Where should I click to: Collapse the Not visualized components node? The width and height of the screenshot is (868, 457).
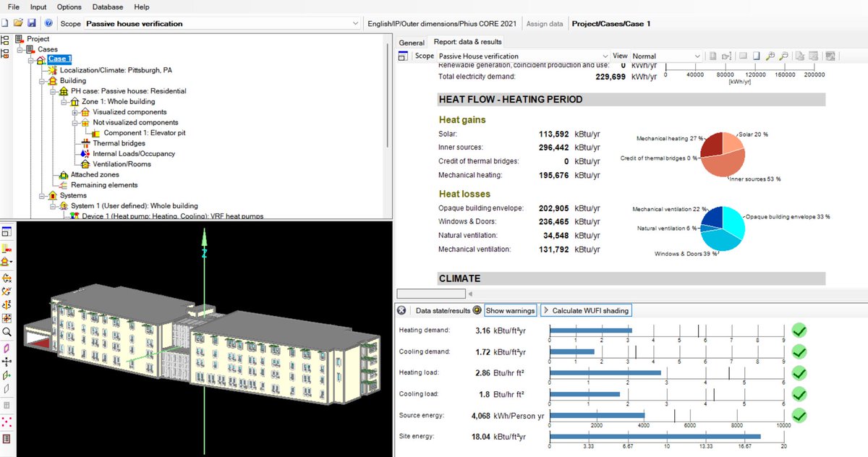point(75,123)
